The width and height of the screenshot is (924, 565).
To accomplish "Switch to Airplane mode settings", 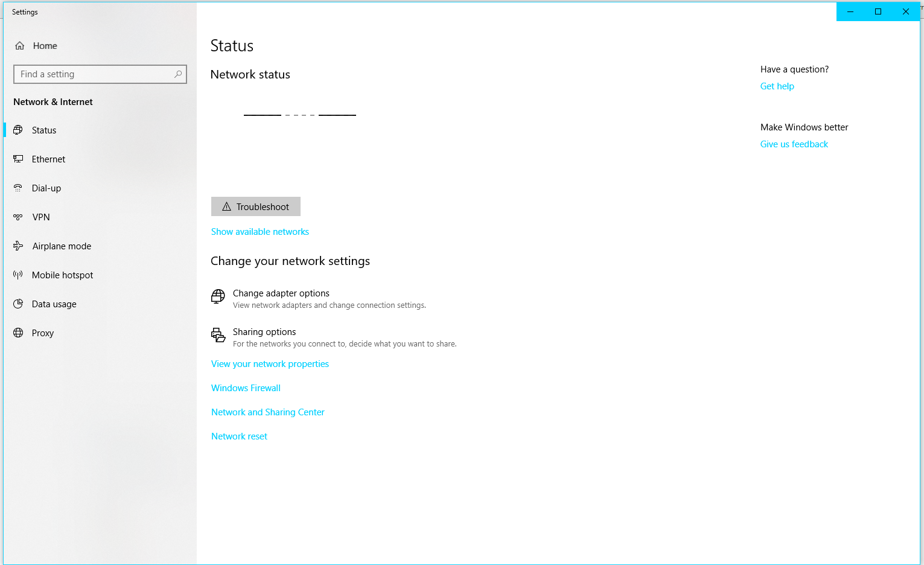I will [100, 246].
